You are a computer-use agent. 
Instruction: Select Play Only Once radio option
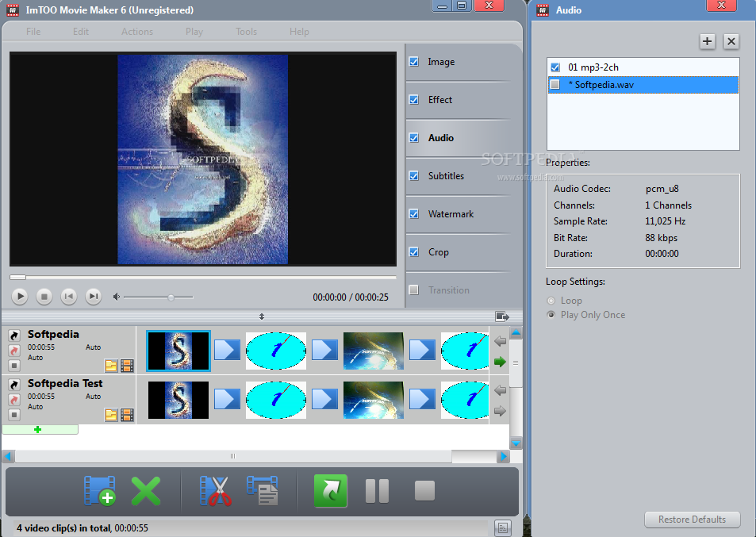(x=551, y=315)
